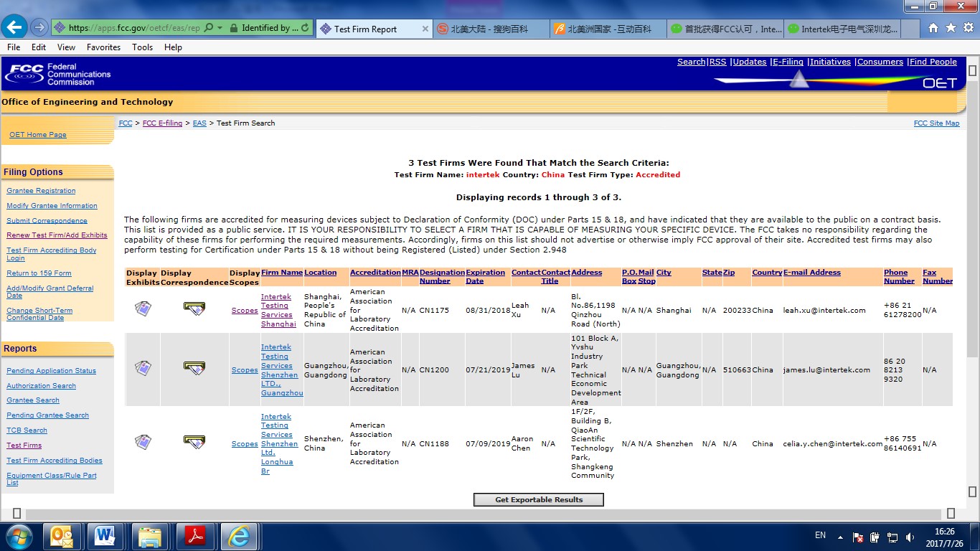Open the IE Tools gear icon
Screen dimensions: 980x551
968,28
